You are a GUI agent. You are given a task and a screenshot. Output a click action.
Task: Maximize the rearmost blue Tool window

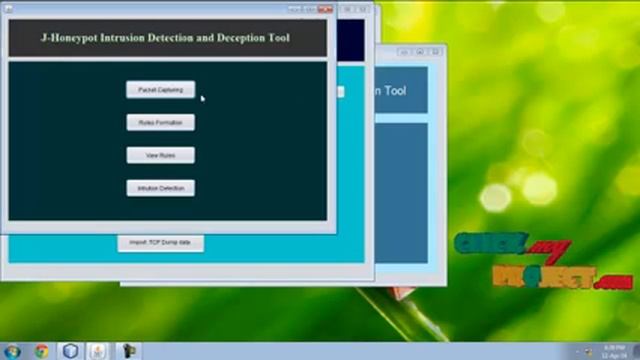pyautogui.click(x=420, y=52)
